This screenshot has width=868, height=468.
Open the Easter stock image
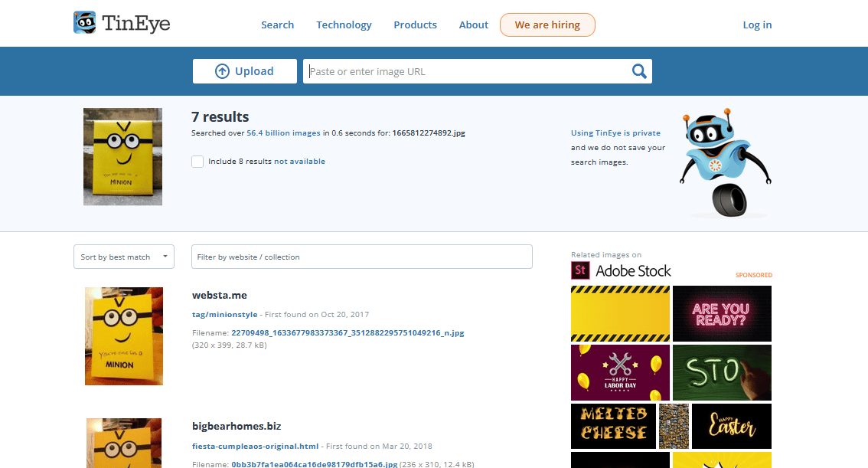point(732,426)
